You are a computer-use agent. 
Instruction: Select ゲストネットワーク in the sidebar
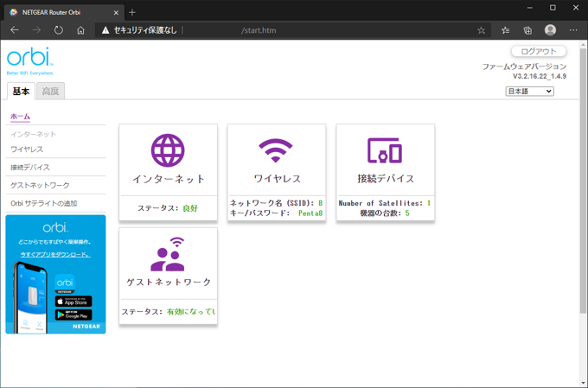[x=40, y=185]
